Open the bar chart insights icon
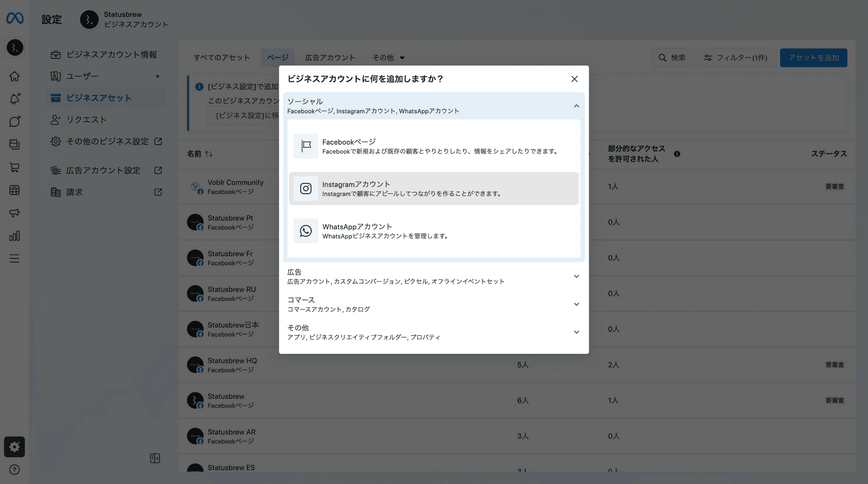Screen dimensions: 868x484 [15, 236]
